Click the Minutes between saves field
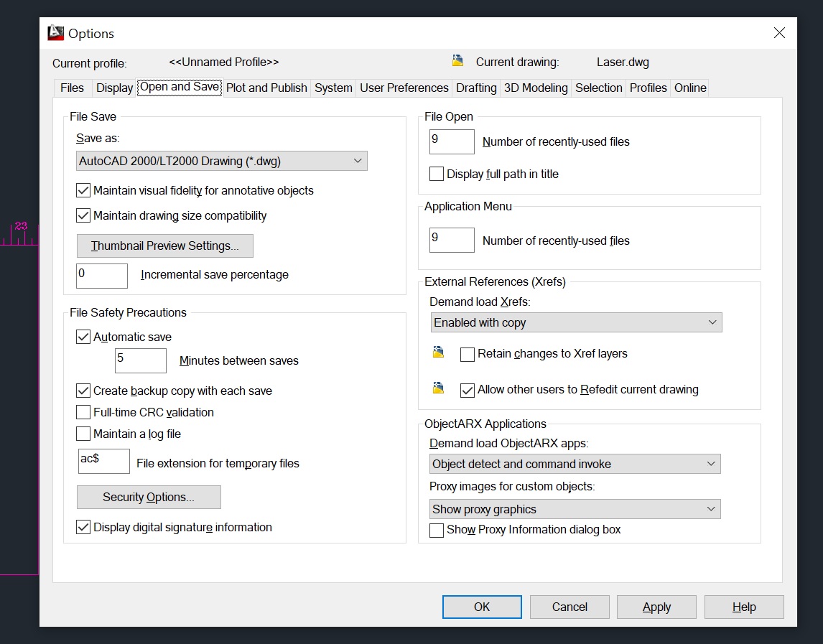 (x=140, y=360)
